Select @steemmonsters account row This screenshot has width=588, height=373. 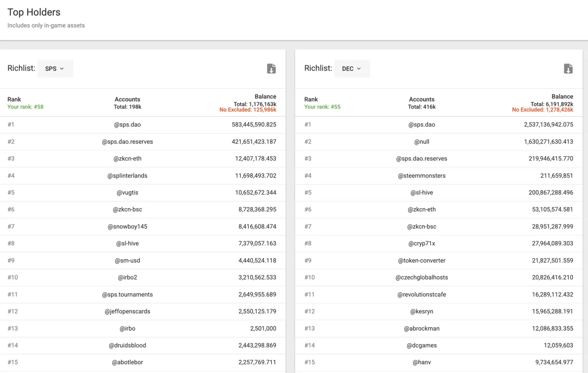(439, 176)
